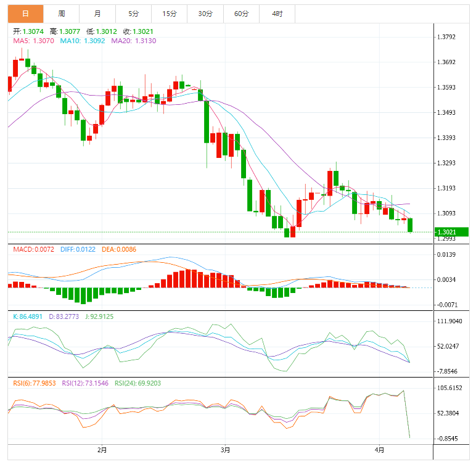Image resolution: width=476 pixels, height=467 pixels.
Task: Click the 0.0034 MACD axis value
Action: (x=446, y=279)
